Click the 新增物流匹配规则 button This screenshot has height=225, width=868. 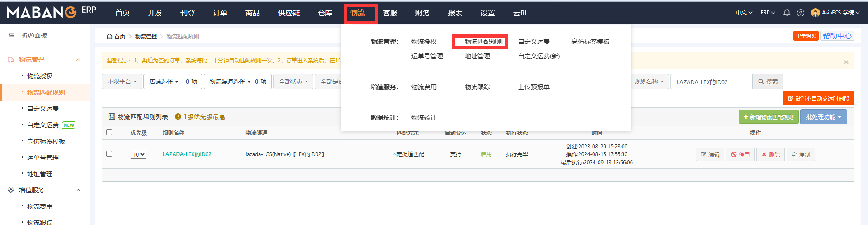[769, 117]
